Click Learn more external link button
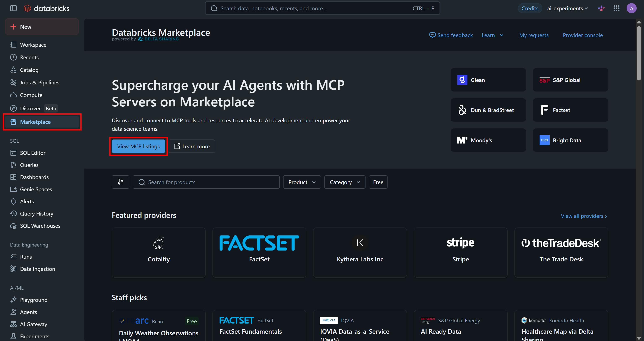644x341 pixels. 192,146
